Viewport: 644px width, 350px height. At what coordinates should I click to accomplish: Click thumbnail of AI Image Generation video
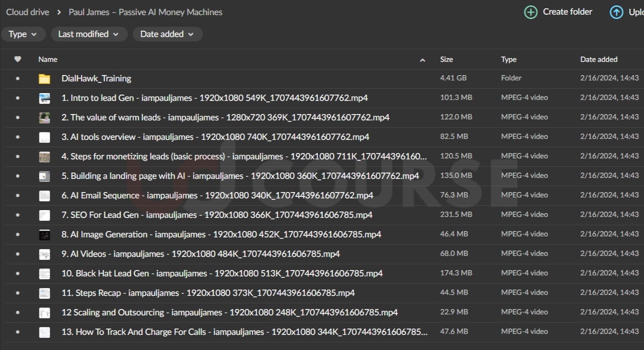44,234
